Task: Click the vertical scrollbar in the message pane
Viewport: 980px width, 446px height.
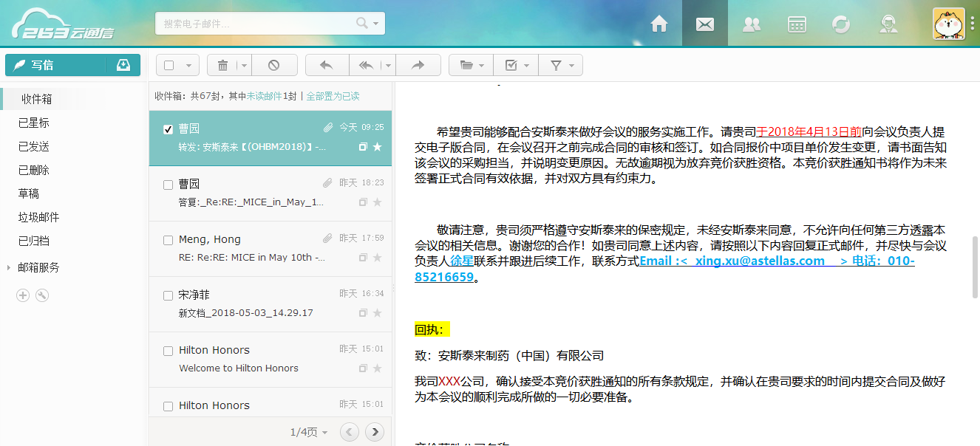Action: pyautogui.click(x=976, y=266)
